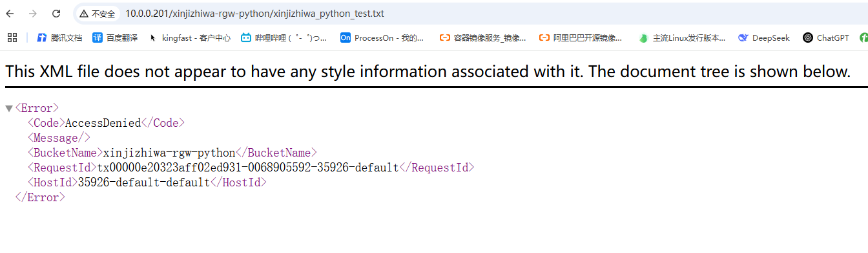Viewport: 868px width, 253px height.
Task: Select the AccessDenied code text
Action: coord(103,123)
